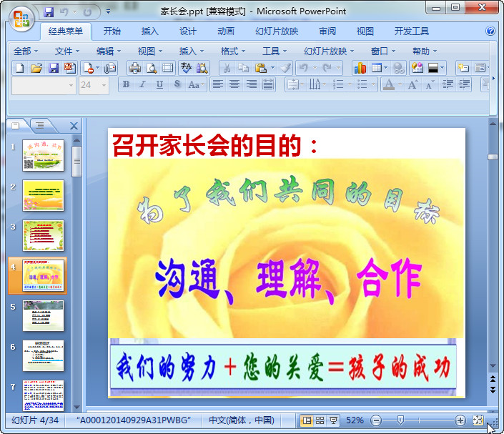Click the Increase Indent icon

tap(465, 84)
